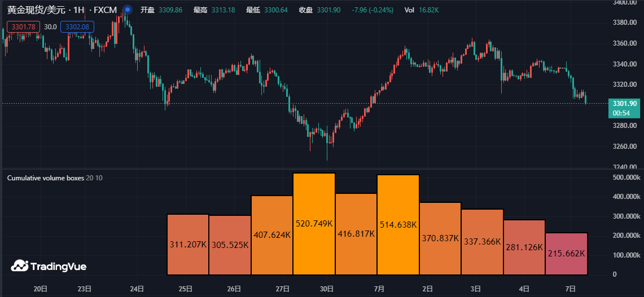Screen dimensions: 644x297
Task: Open the Cumulative volume boxes indicator legend
Action: (x=45, y=178)
